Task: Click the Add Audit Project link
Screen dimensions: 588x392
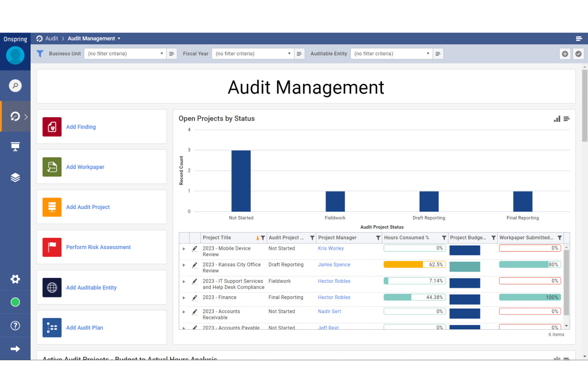Action: coord(88,207)
